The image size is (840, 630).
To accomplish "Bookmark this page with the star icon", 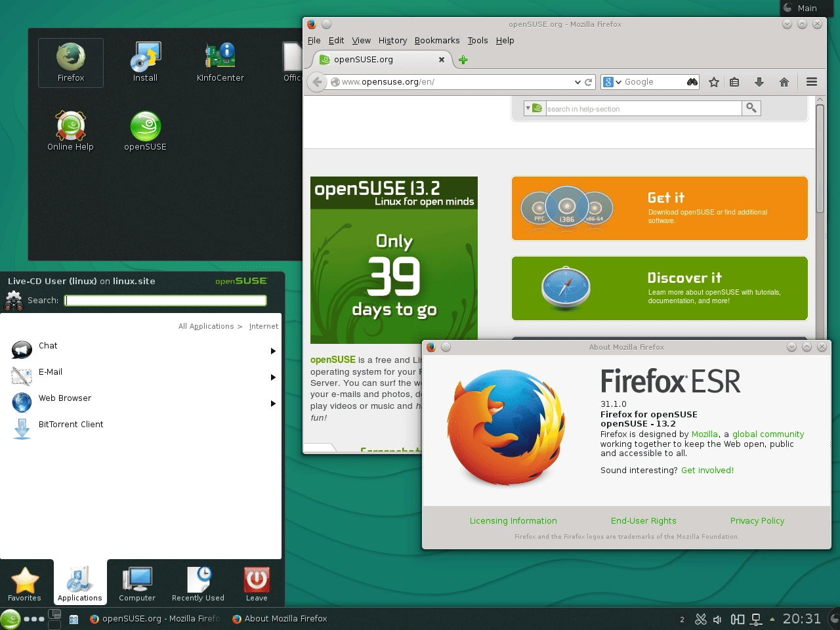I will tap(714, 82).
